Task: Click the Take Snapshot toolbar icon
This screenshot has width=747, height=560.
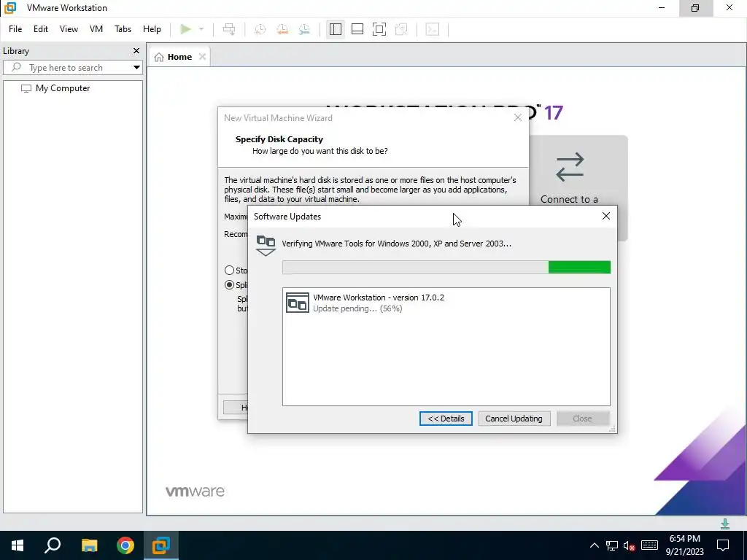Action: (x=260, y=29)
